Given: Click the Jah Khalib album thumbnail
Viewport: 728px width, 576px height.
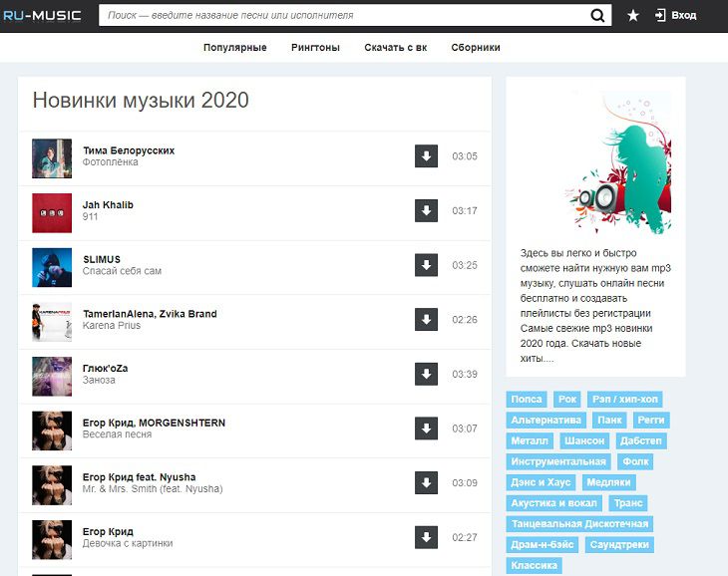Looking at the screenshot, I should pyautogui.click(x=52, y=211).
